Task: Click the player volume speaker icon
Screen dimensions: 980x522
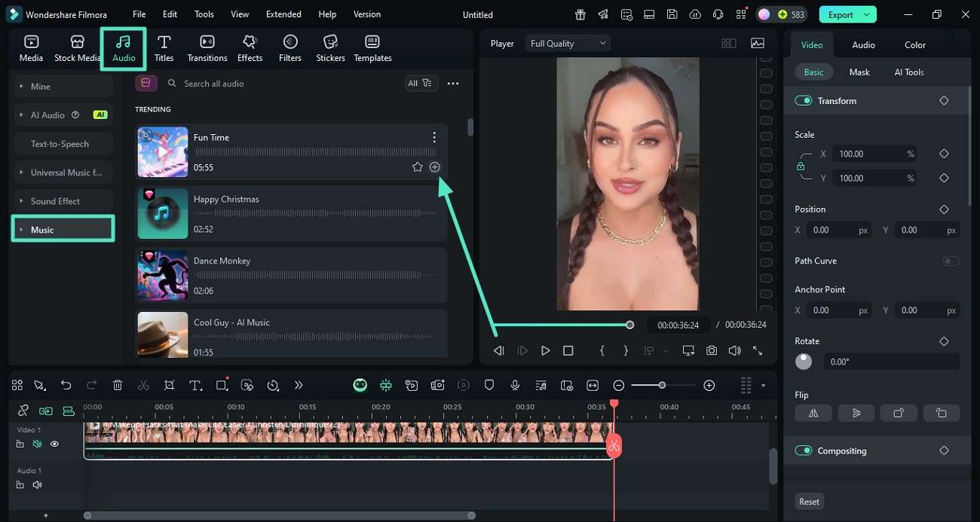Action: click(734, 350)
